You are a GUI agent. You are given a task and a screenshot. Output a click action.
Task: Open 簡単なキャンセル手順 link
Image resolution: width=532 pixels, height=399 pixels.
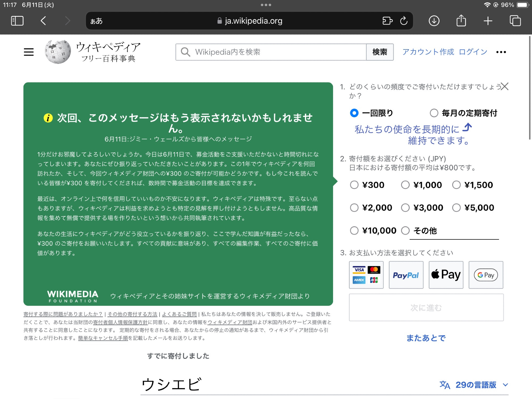click(x=103, y=338)
